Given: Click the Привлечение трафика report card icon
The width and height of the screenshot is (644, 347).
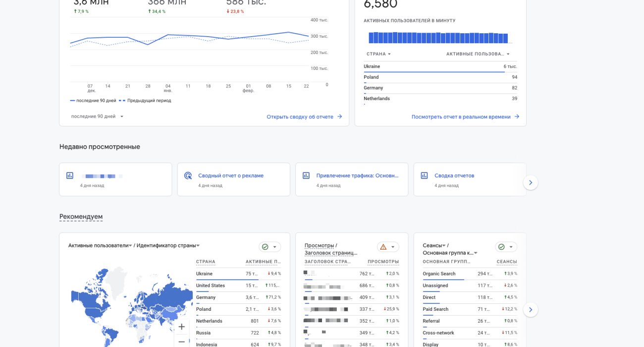Looking at the screenshot, I should 306,175.
